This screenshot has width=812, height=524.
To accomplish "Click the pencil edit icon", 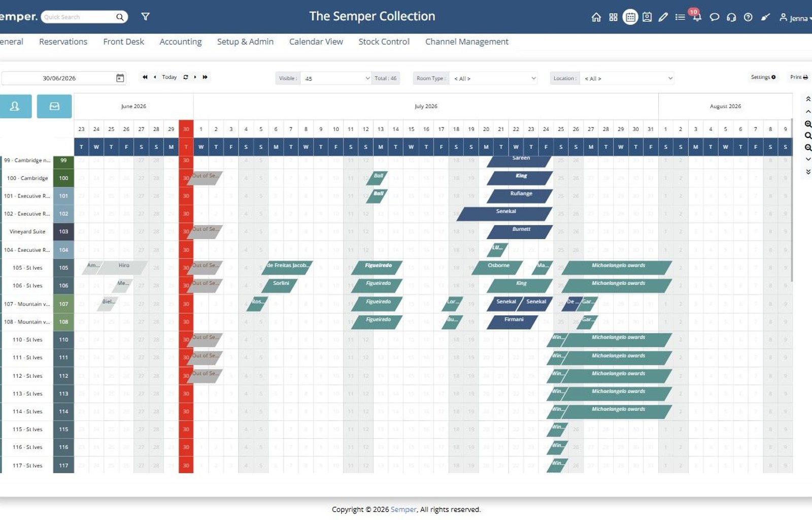I will click(x=663, y=17).
